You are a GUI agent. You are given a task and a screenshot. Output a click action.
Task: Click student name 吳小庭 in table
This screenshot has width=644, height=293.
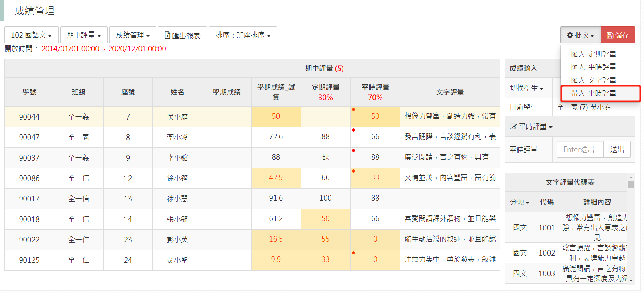tap(177, 117)
